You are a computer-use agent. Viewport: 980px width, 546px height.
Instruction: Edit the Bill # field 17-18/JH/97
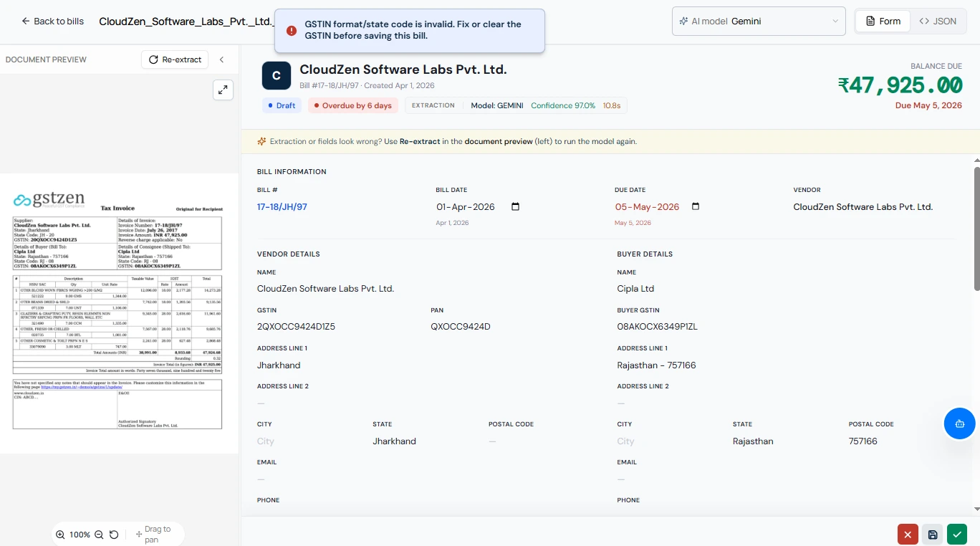tap(282, 207)
